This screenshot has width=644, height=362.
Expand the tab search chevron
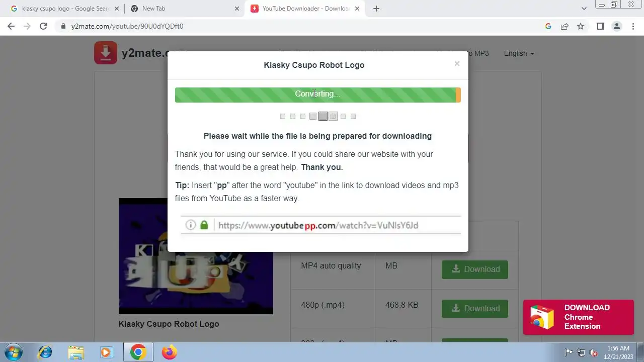584,9
